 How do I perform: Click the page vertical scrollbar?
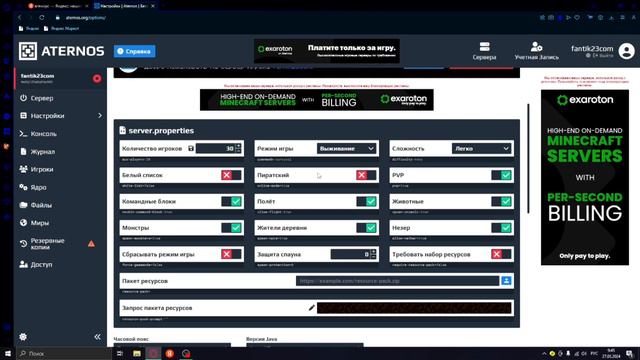pyautogui.click(x=529, y=158)
